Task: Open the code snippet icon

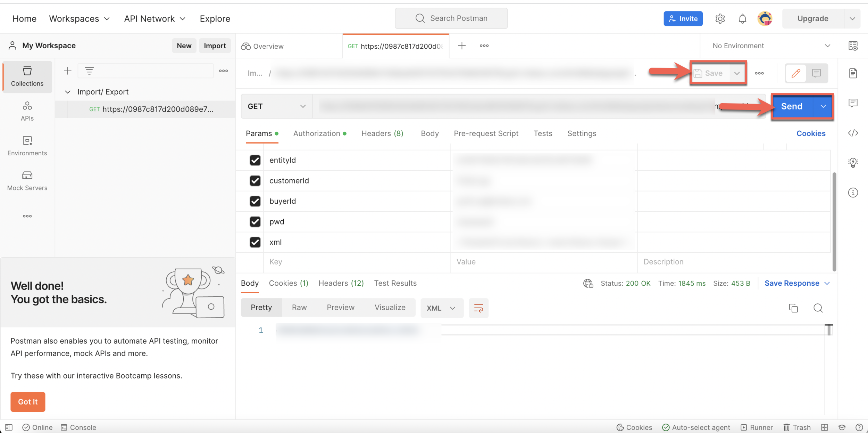Action: [853, 133]
